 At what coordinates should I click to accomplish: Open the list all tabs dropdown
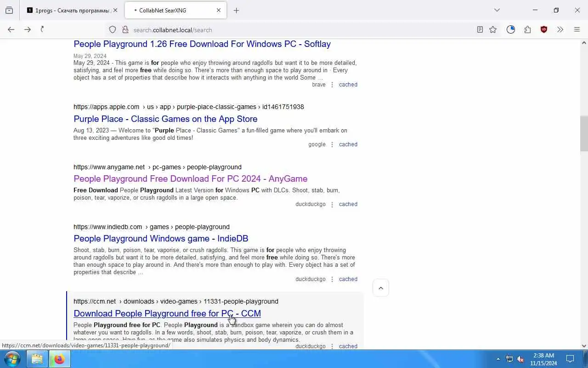pos(497,10)
